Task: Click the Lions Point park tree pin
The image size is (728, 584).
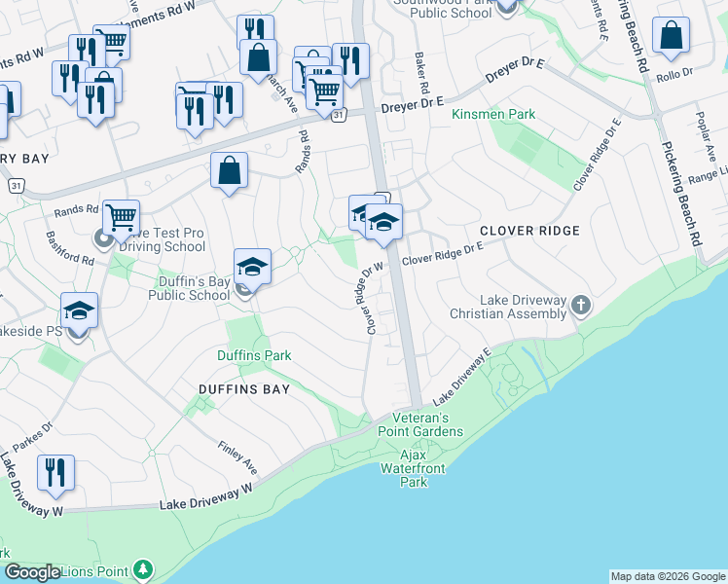Action: [x=143, y=569]
